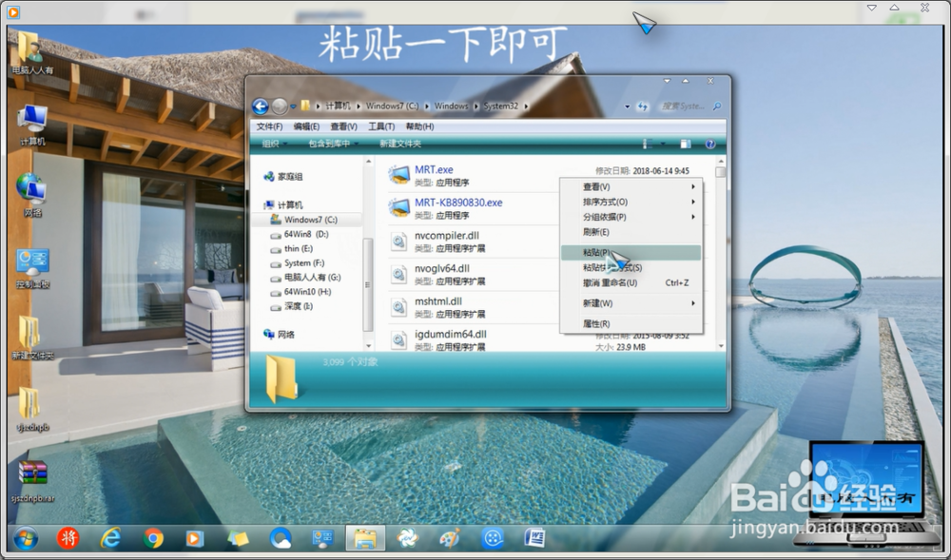
Task: Click the nvoglv64.dll file icon
Action: click(398, 274)
